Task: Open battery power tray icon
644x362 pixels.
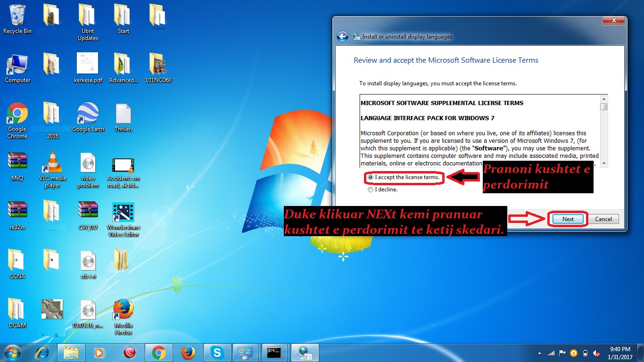Action: [586, 353]
